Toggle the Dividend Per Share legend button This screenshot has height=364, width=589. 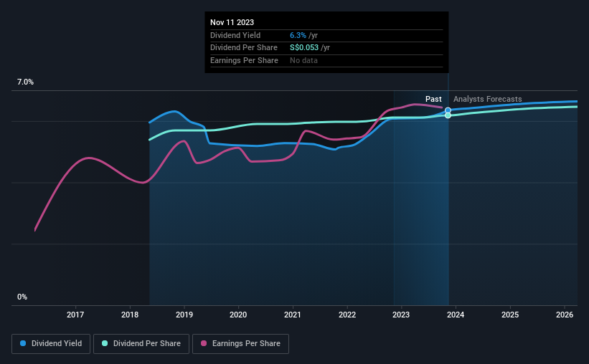coord(141,344)
